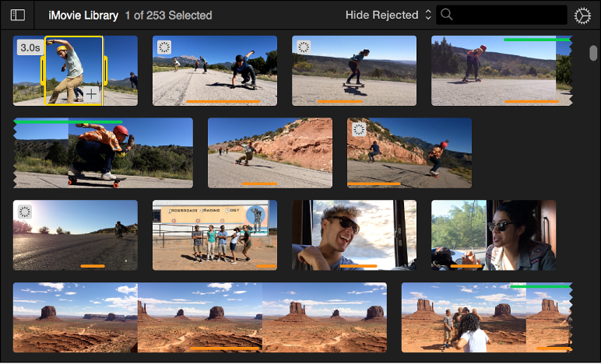601x364 pixels.
Task: Grab the left yellow selection handle
Action: coord(43,70)
